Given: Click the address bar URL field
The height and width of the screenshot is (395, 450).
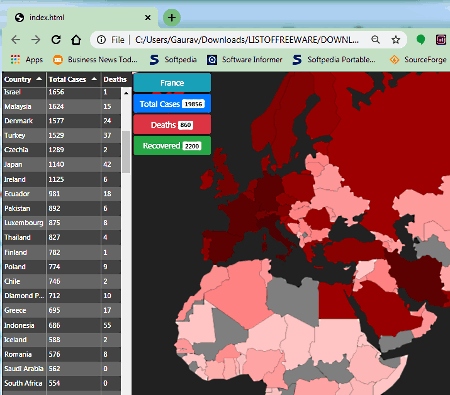Looking at the screenshot, I should [247, 40].
